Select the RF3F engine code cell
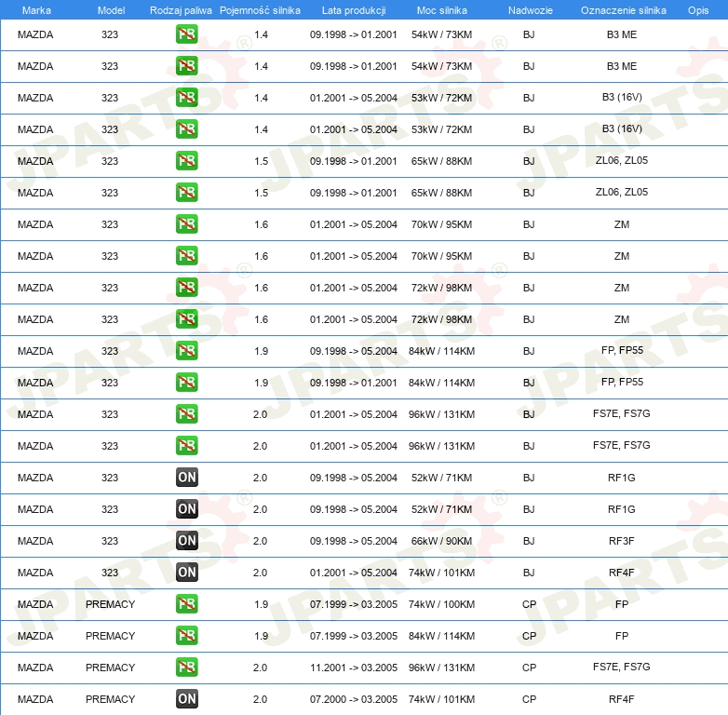 tap(622, 541)
